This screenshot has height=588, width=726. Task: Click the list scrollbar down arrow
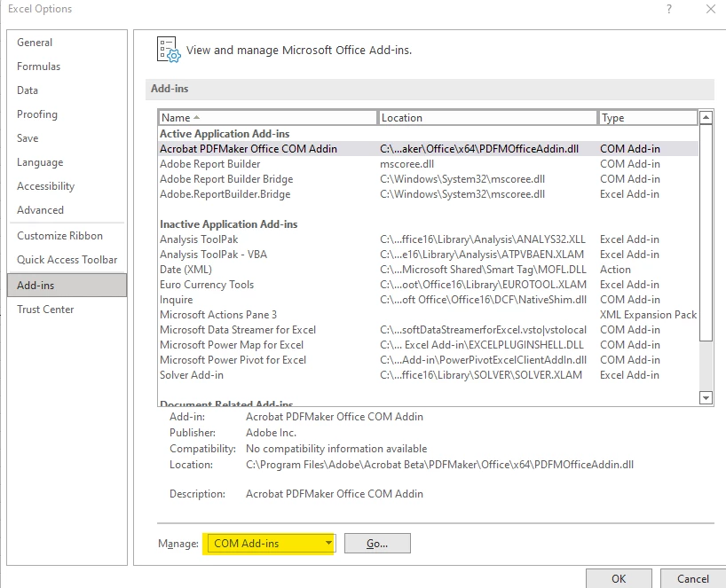pyautogui.click(x=706, y=397)
